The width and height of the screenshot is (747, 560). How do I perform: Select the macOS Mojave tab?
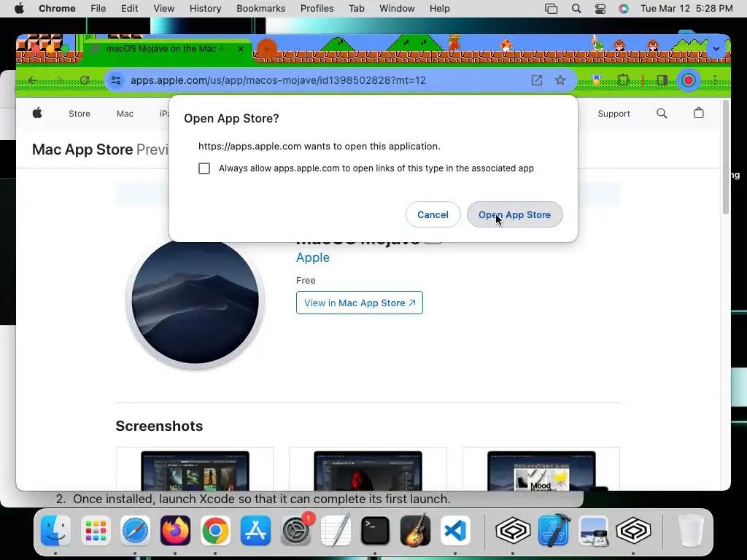167,49
